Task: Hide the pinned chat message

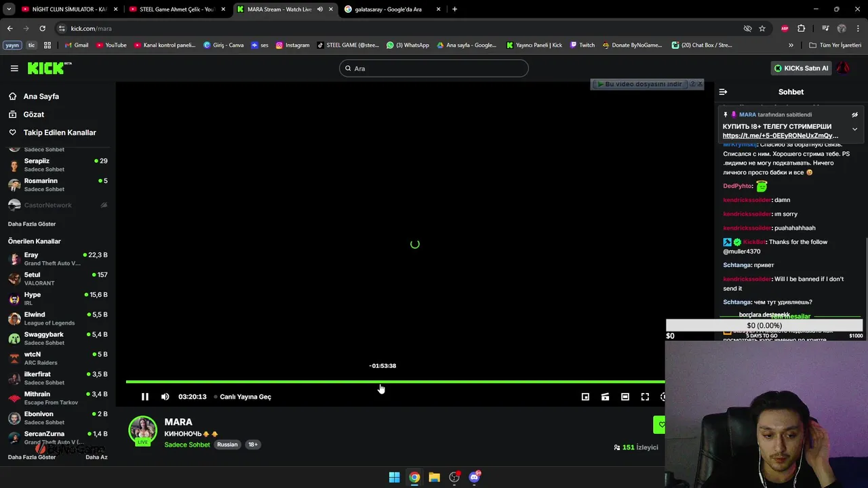Action: pos(854,115)
